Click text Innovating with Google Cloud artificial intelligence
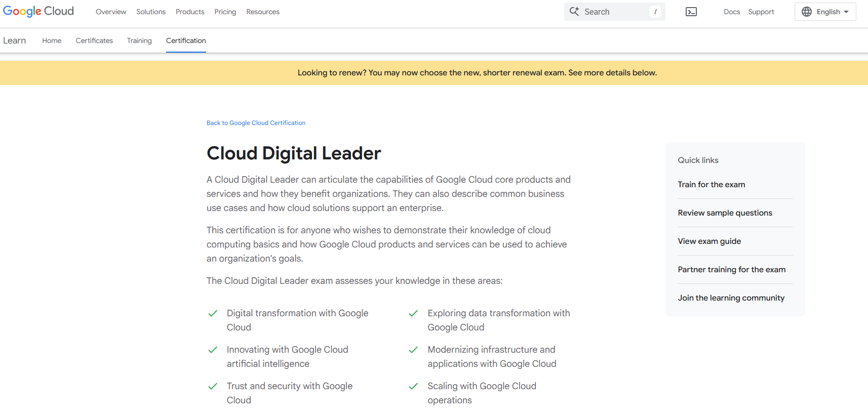 tap(288, 357)
